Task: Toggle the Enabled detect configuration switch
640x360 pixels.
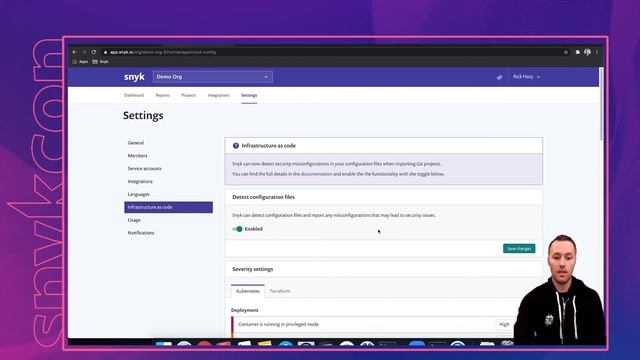Action: (x=237, y=229)
